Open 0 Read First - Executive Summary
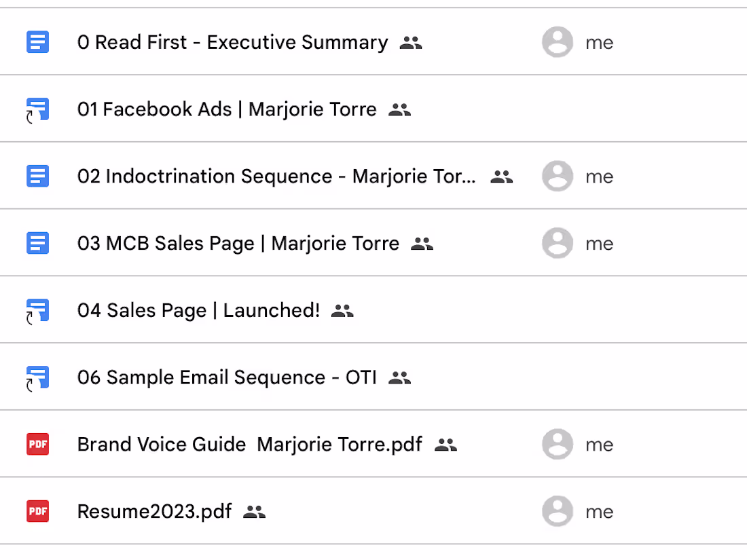 click(x=232, y=42)
